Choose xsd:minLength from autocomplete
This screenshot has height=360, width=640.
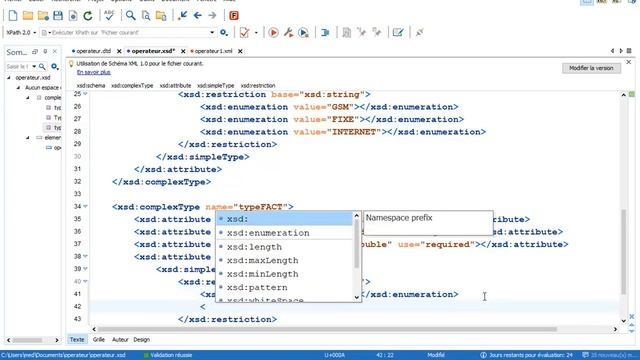pyautogui.click(x=284, y=274)
